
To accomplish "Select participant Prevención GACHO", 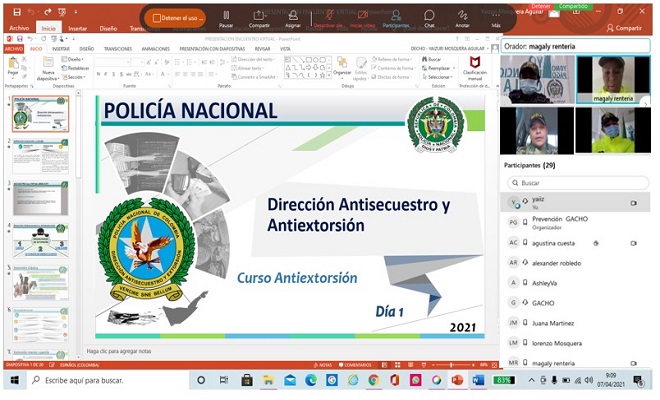I will coord(575,222).
